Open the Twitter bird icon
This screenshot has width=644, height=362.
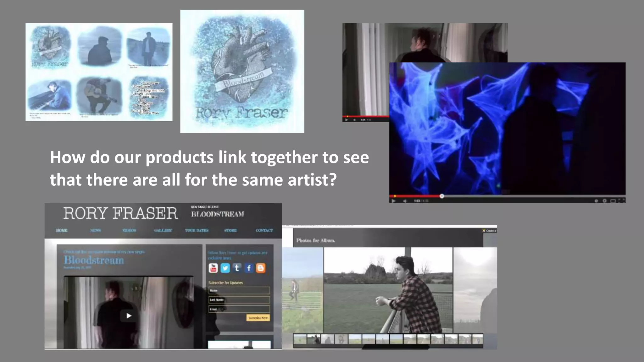coord(225,268)
